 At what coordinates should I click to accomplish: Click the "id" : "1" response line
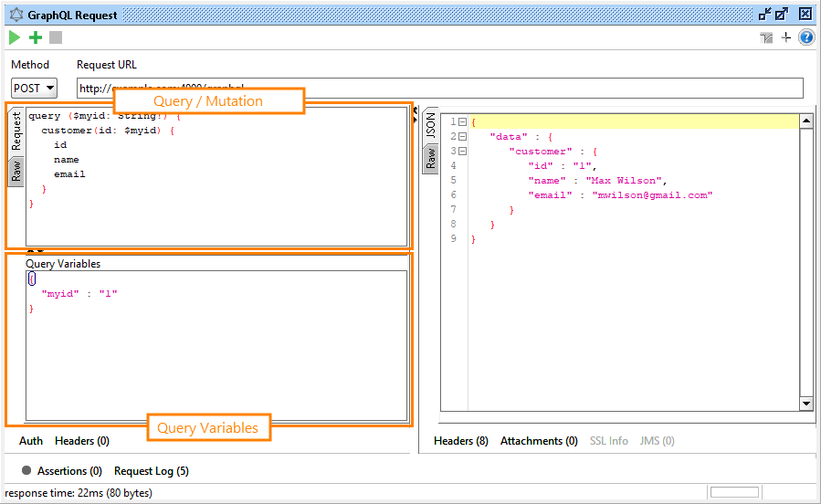pyautogui.click(x=562, y=166)
